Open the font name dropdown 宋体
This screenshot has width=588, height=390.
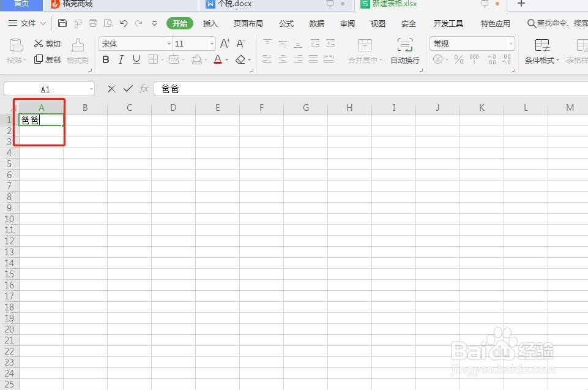169,44
